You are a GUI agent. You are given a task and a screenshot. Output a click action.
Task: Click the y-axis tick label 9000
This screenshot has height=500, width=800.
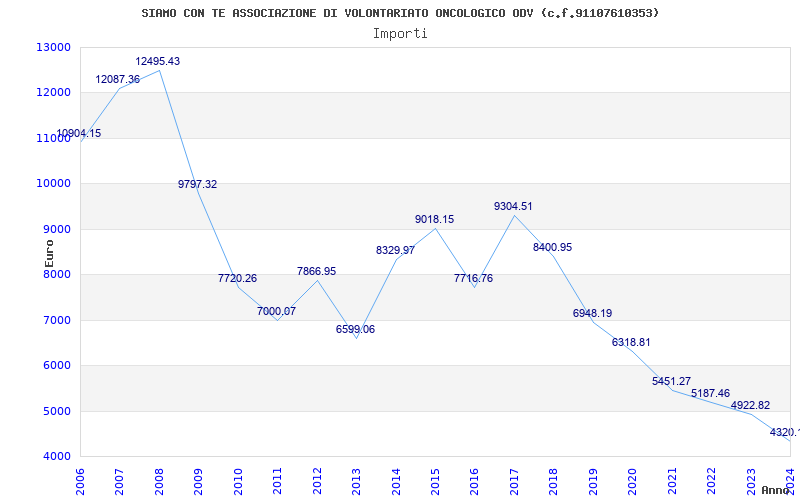pyautogui.click(x=57, y=230)
